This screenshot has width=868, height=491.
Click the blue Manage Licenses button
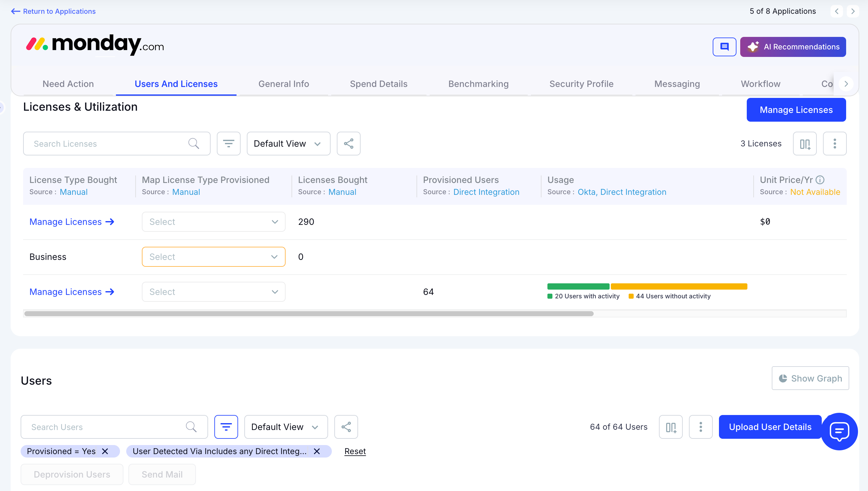point(796,110)
